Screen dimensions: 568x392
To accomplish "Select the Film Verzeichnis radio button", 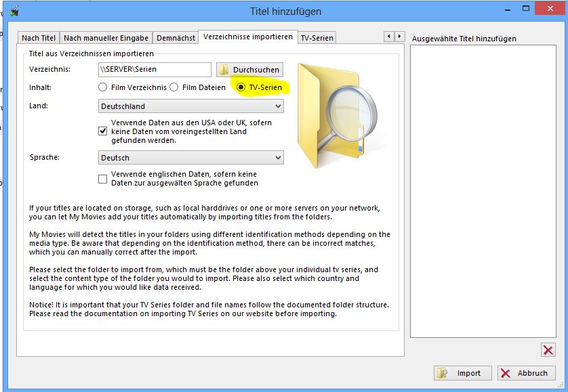I will pos(103,87).
